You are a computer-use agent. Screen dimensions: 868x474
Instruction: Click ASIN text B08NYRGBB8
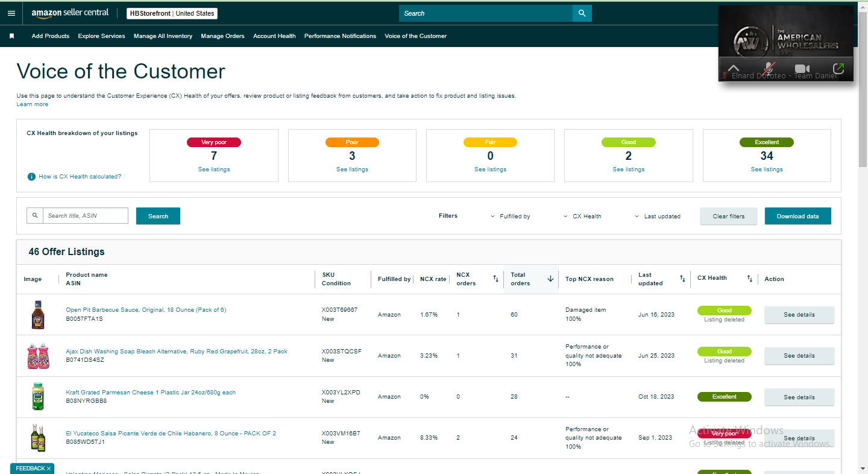(86, 401)
